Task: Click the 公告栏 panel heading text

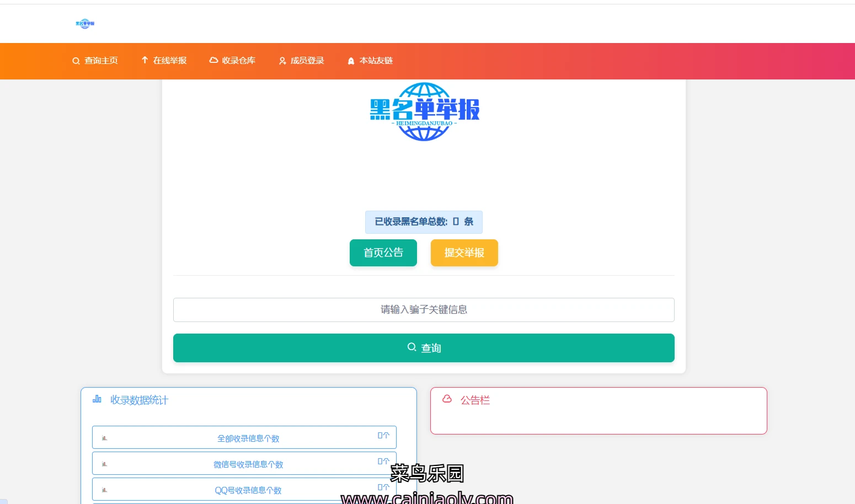Action: pos(475,400)
